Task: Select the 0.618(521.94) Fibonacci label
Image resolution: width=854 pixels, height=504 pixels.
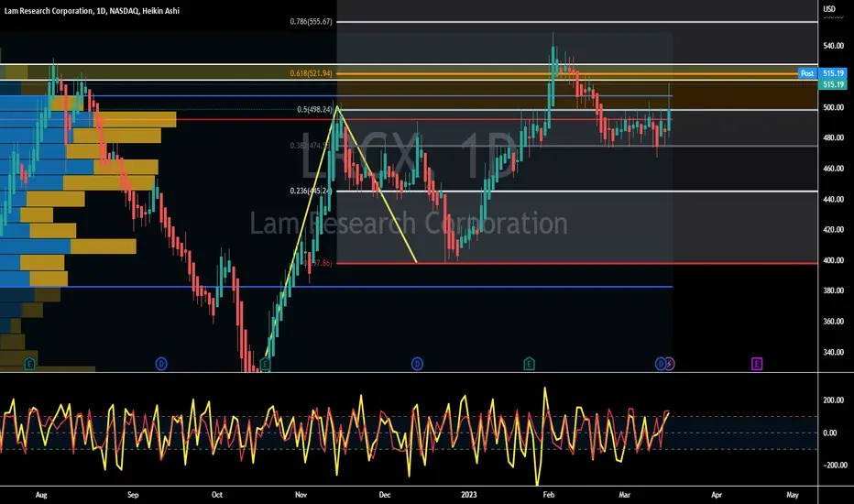Action: point(311,73)
